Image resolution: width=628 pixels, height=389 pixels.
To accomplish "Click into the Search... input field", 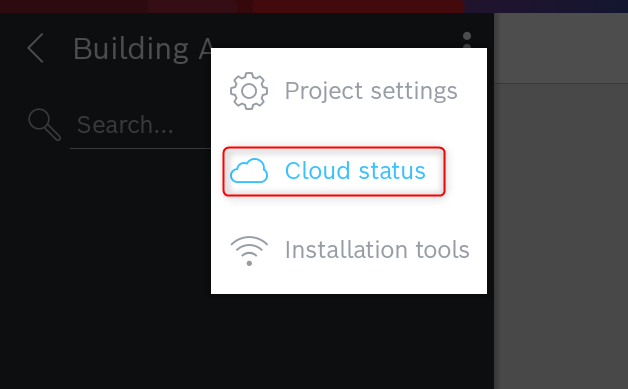I will (140, 125).
